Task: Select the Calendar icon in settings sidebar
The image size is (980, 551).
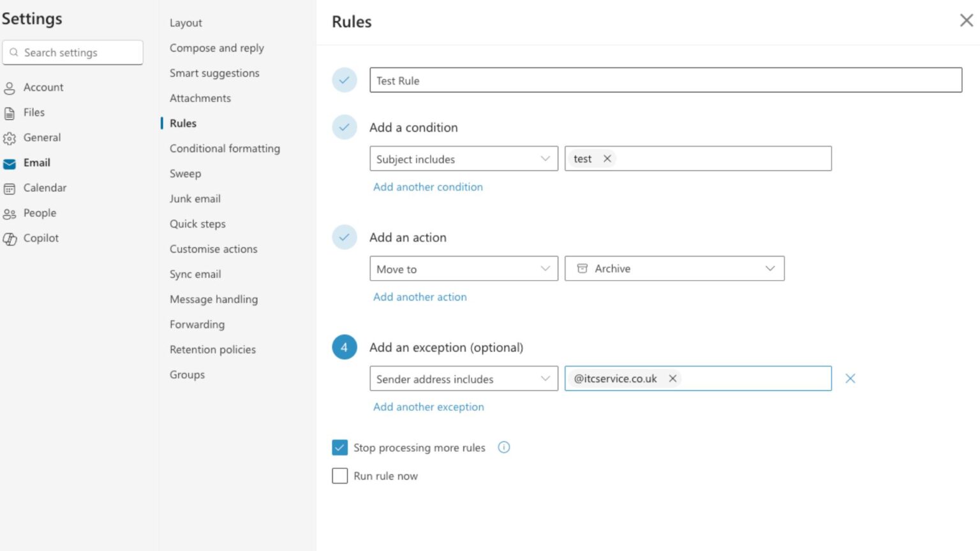Action: click(10, 188)
